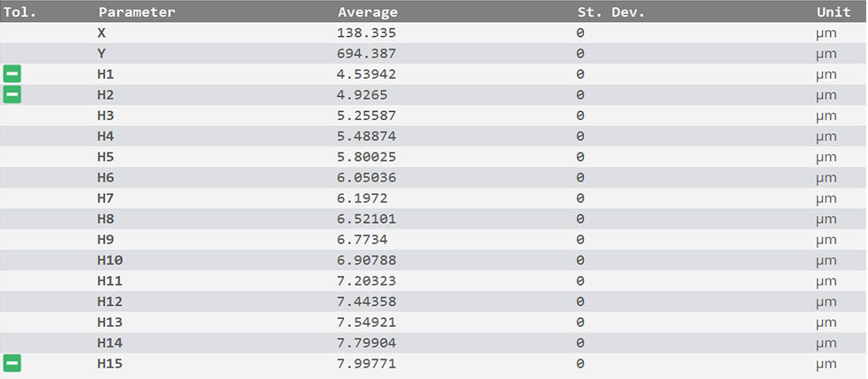
Task: Select the H14 parameter label
Action: (110, 343)
